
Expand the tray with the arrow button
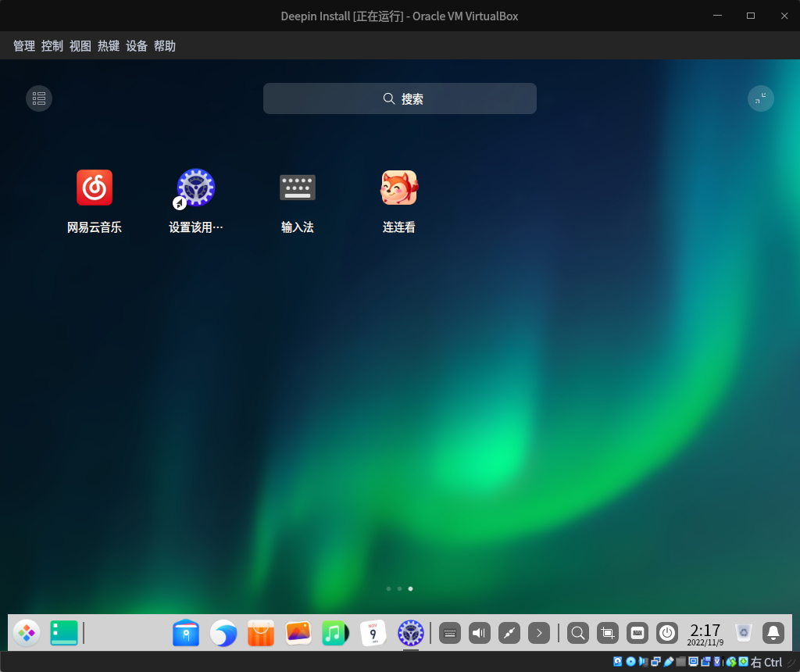[539, 633]
